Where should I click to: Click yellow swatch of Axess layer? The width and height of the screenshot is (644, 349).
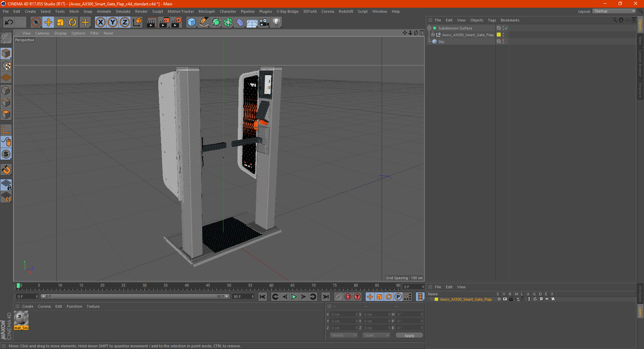click(x=436, y=299)
